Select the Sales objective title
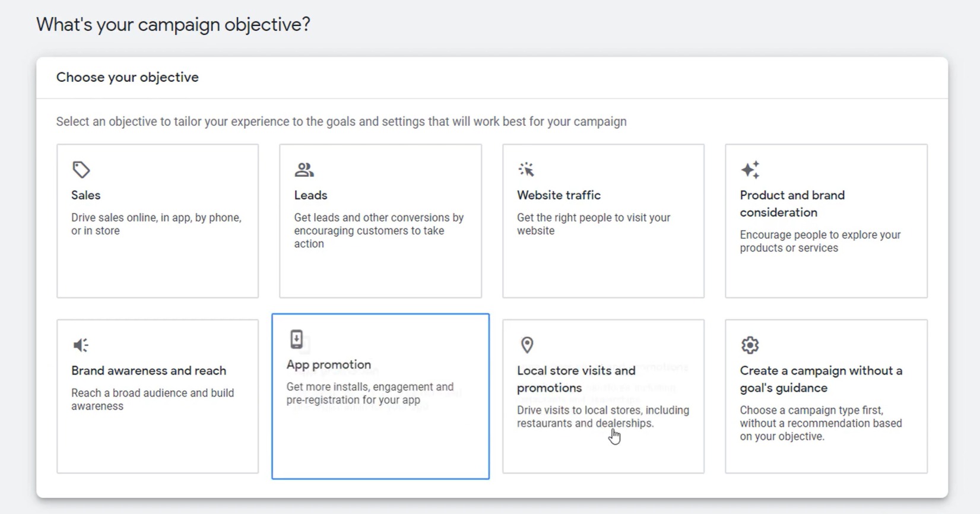980x514 pixels. (x=86, y=195)
